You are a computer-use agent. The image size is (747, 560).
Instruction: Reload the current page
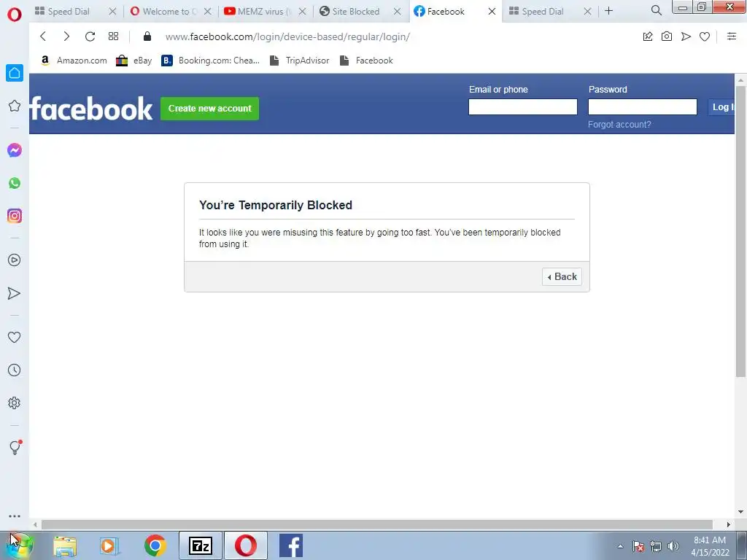point(90,36)
